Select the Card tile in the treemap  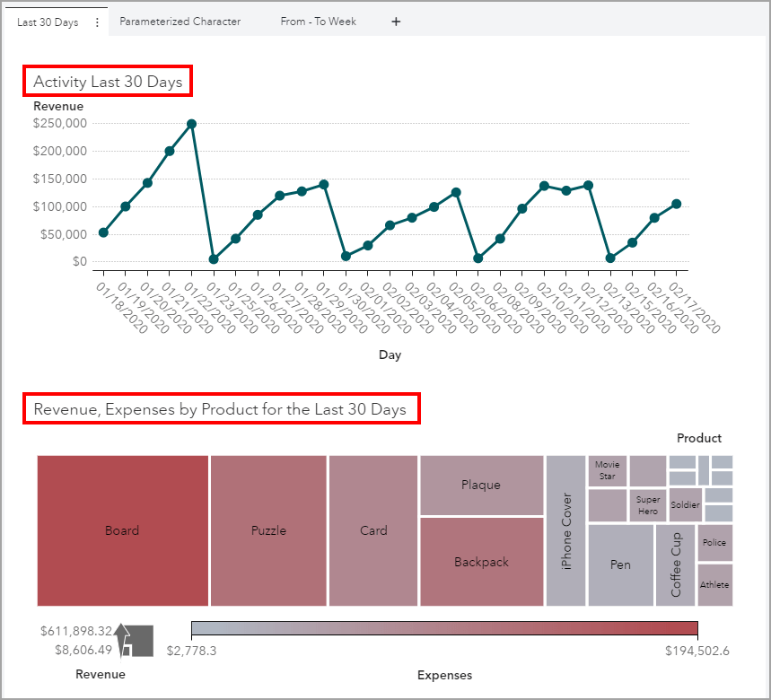coord(373,529)
